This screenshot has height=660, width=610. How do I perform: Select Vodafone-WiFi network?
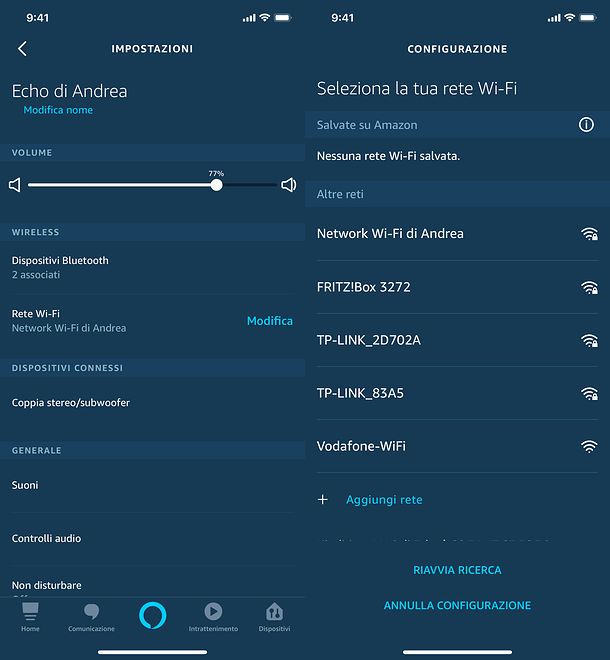458,446
